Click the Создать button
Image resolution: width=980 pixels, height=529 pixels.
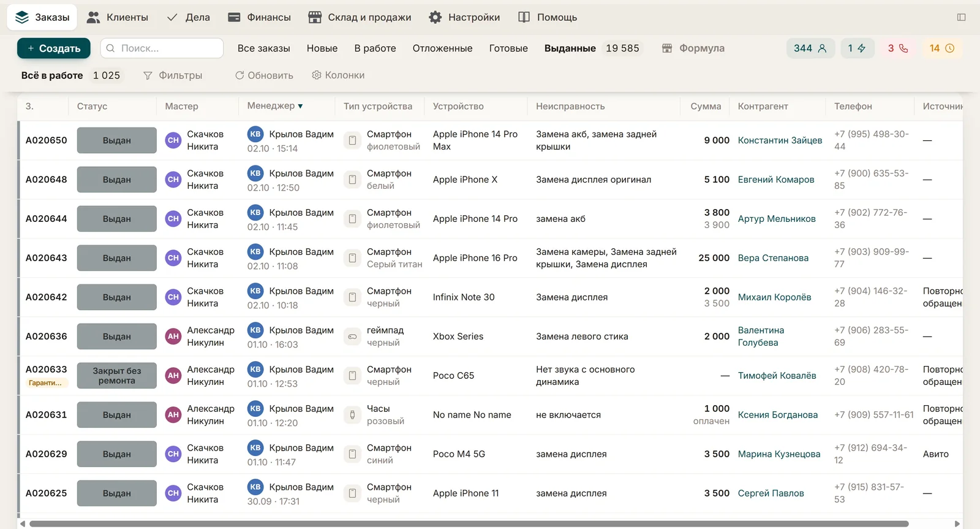[x=54, y=48]
